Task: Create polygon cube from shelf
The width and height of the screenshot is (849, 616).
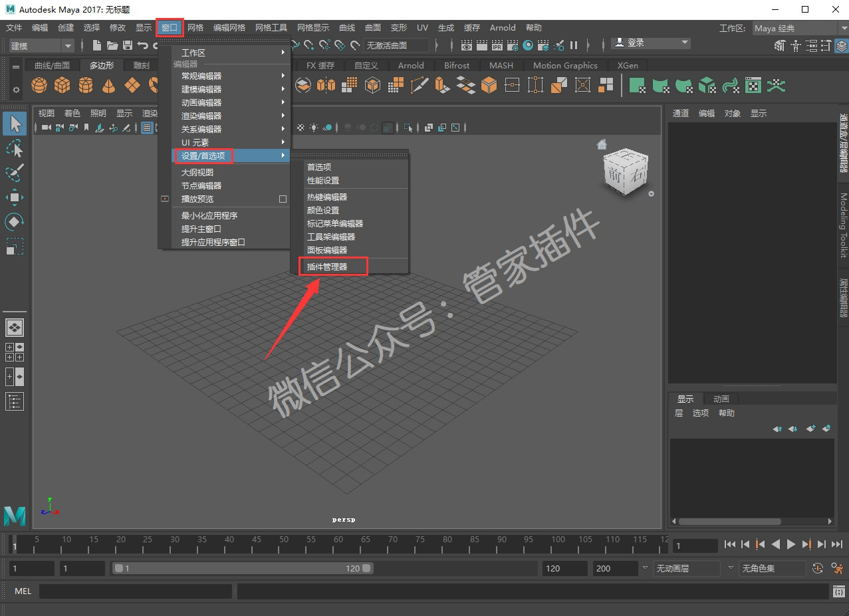Action: click(62, 85)
